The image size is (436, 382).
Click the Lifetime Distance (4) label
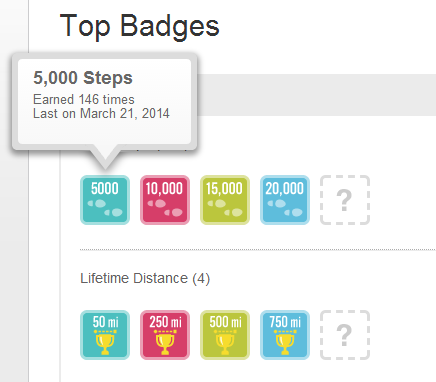click(145, 278)
